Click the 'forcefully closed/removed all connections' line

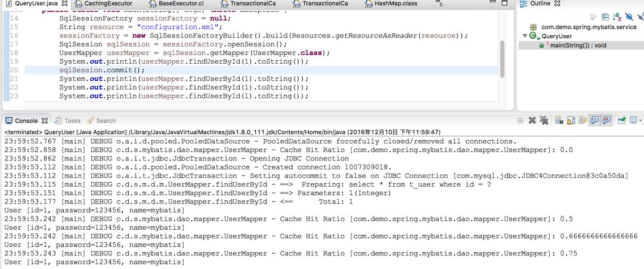coord(261,141)
